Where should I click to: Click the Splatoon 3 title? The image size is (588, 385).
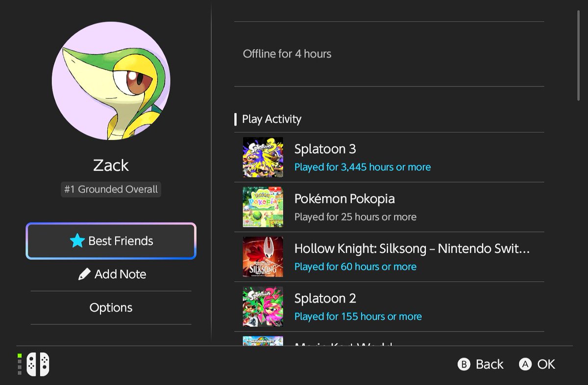click(x=325, y=149)
